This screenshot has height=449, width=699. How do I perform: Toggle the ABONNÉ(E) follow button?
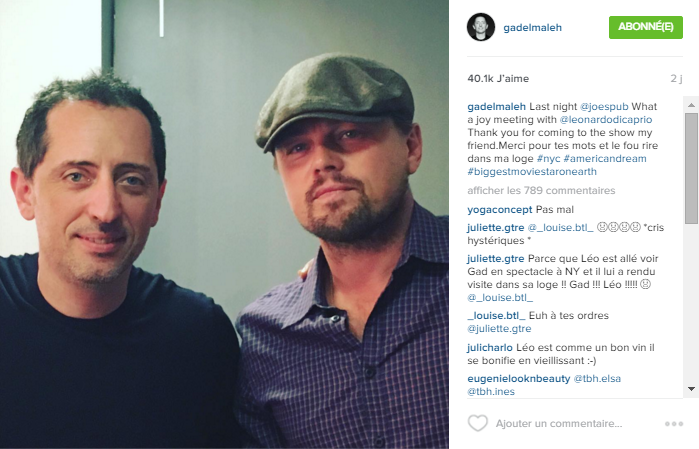click(646, 27)
